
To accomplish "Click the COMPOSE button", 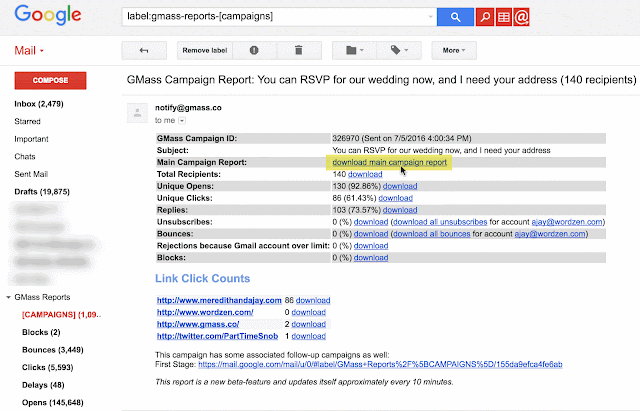I will 50,80.
